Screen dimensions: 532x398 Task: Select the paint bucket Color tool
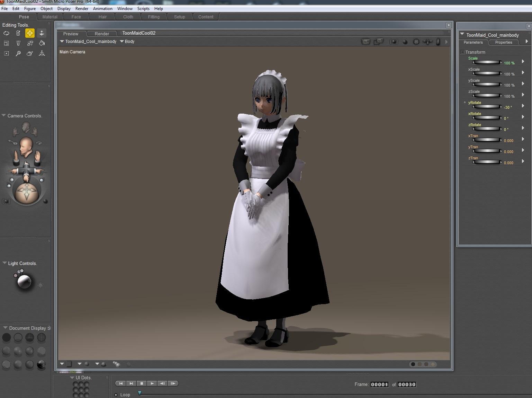[x=42, y=43]
